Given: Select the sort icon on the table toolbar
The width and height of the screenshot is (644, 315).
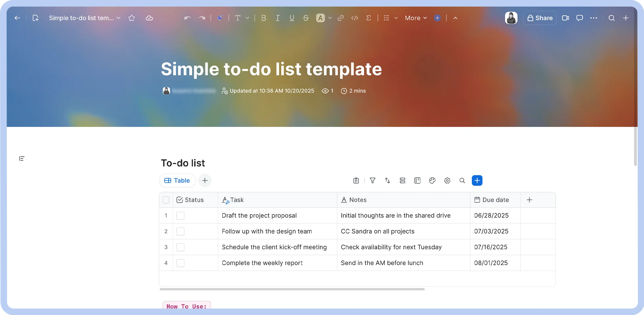Looking at the screenshot, I should click(387, 180).
